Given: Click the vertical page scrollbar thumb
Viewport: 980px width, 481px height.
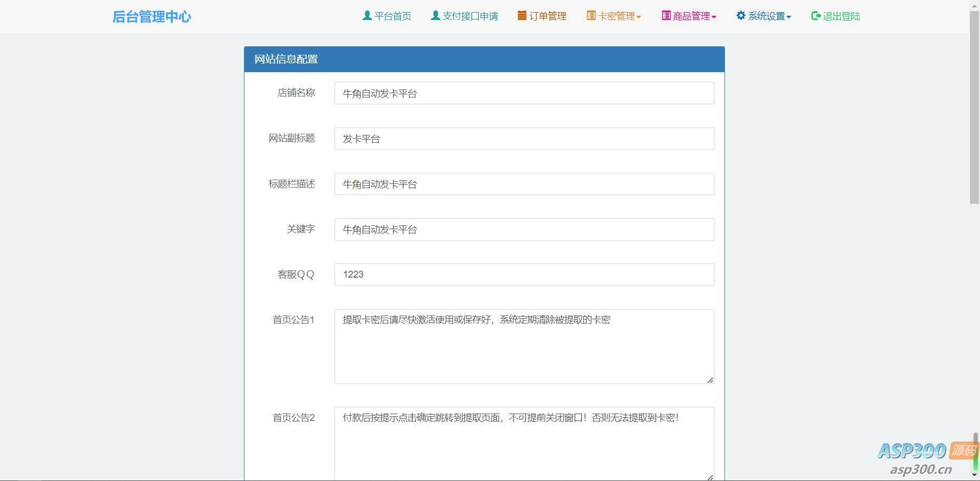Looking at the screenshot, I should tap(974, 105).
